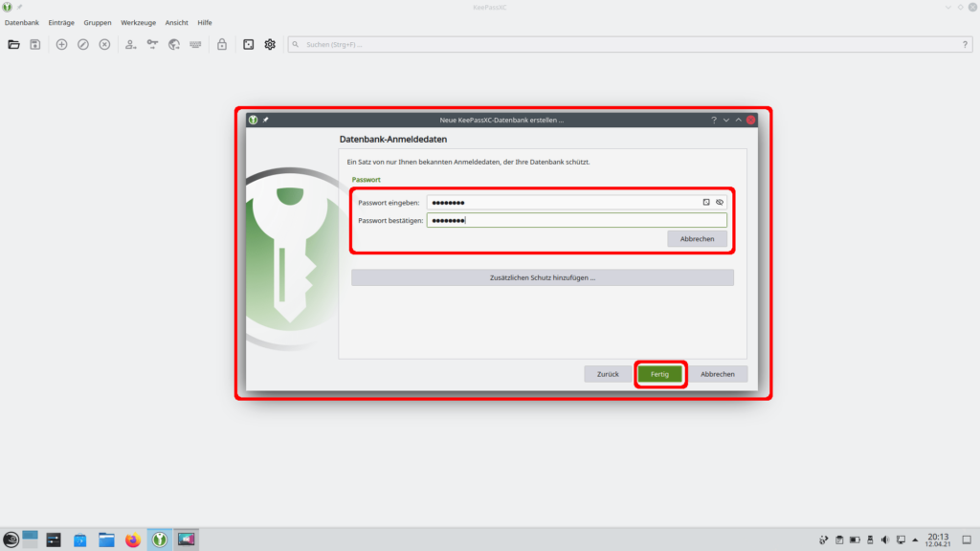Screen dimensions: 980x551
Task: Click the KeePassXC taskbar entry
Action: [160, 540]
